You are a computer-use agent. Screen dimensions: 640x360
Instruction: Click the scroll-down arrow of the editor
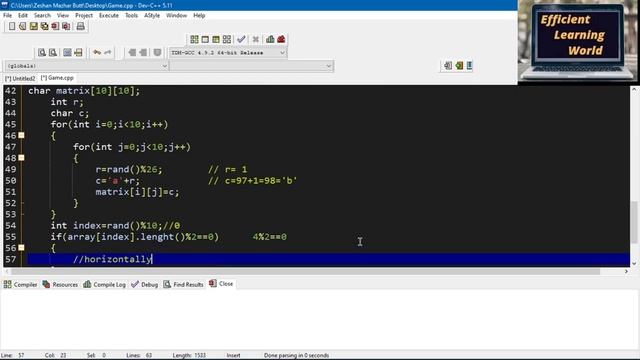[x=634, y=263]
